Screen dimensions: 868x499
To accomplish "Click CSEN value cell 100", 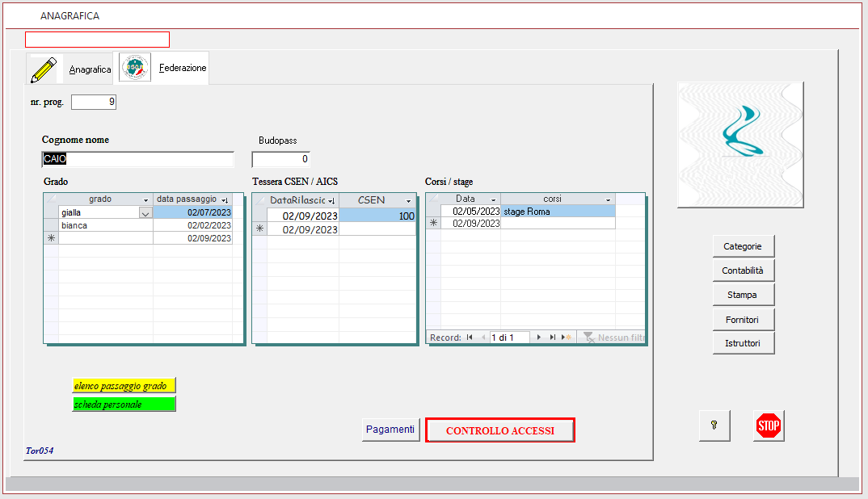I will point(377,216).
